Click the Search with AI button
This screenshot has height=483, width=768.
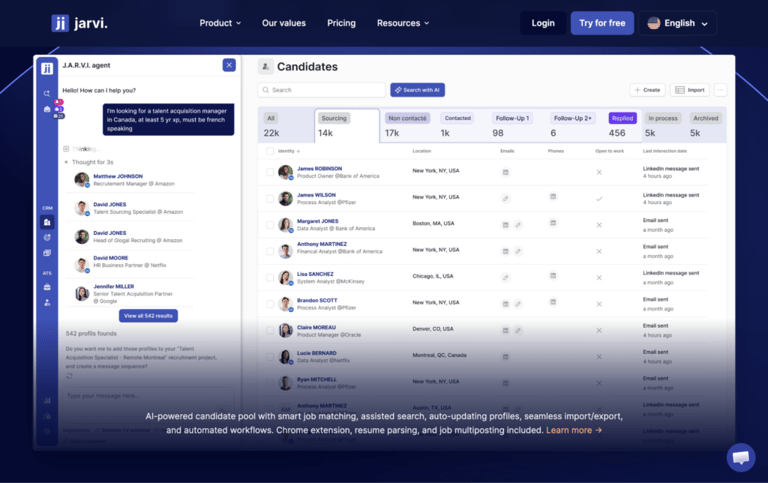tap(417, 90)
